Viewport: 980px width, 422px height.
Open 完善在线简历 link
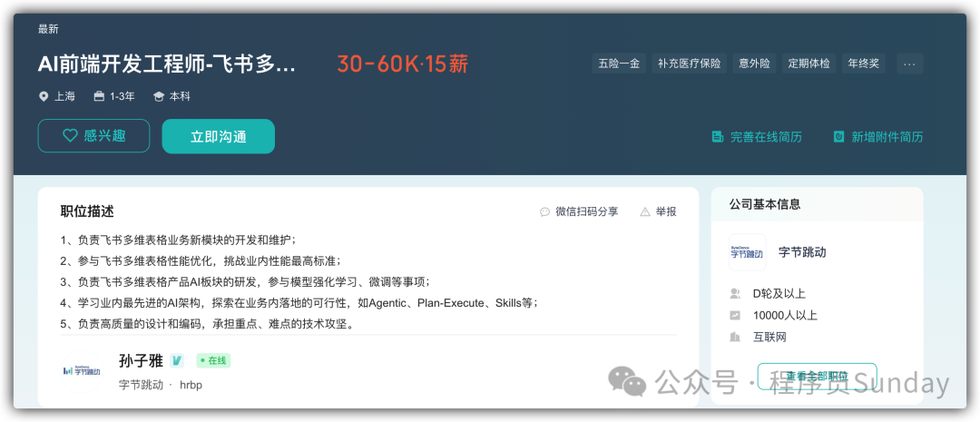(766, 137)
